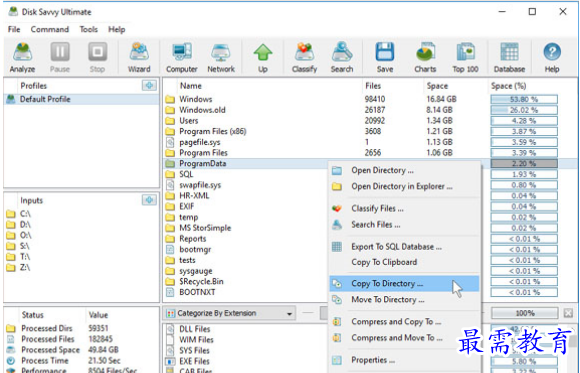Click the BOOTNXT file icon
Image resolution: width=580 pixels, height=373 pixels.
[x=170, y=292]
